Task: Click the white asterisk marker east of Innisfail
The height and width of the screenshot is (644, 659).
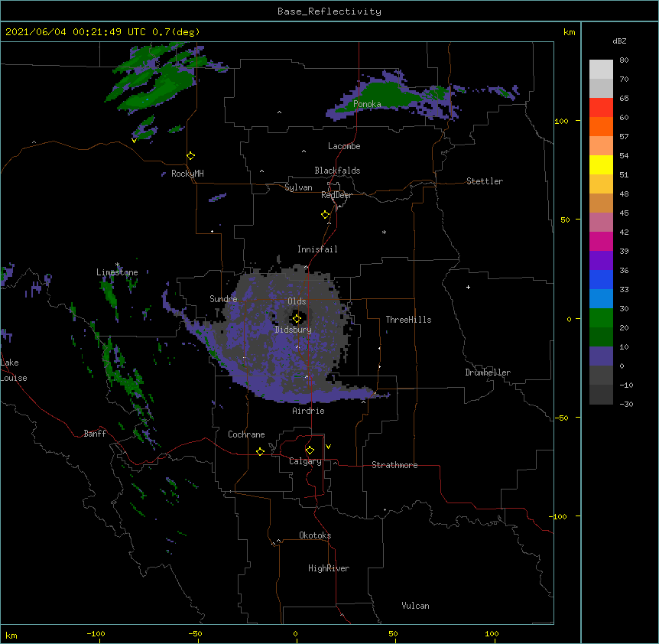Action: (x=384, y=232)
